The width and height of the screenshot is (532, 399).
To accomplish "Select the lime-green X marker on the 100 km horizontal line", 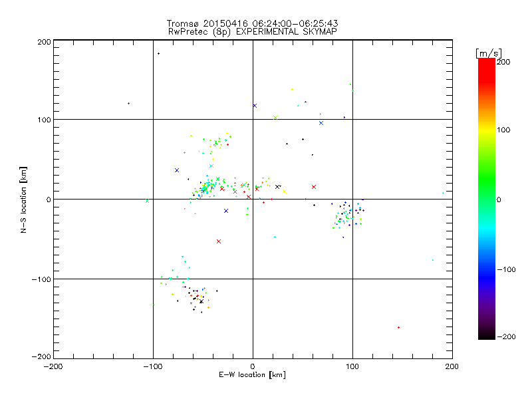I will tap(275, 118).
